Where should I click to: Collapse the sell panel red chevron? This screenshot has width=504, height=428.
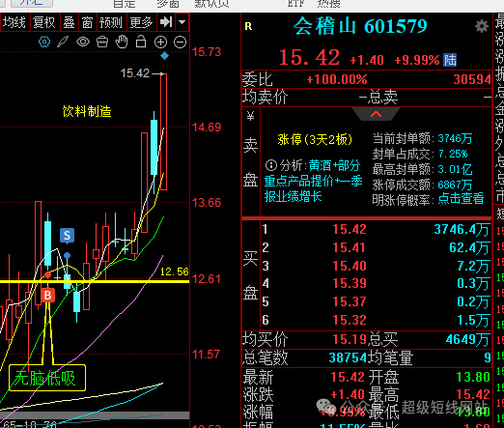pos(376,114)
